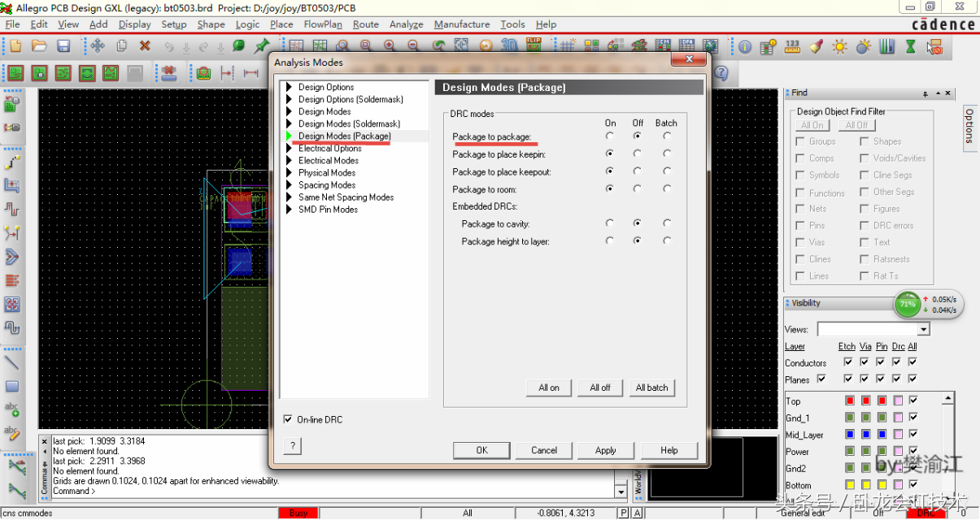Expand Physical Modes tree arrow

(289, 172)
